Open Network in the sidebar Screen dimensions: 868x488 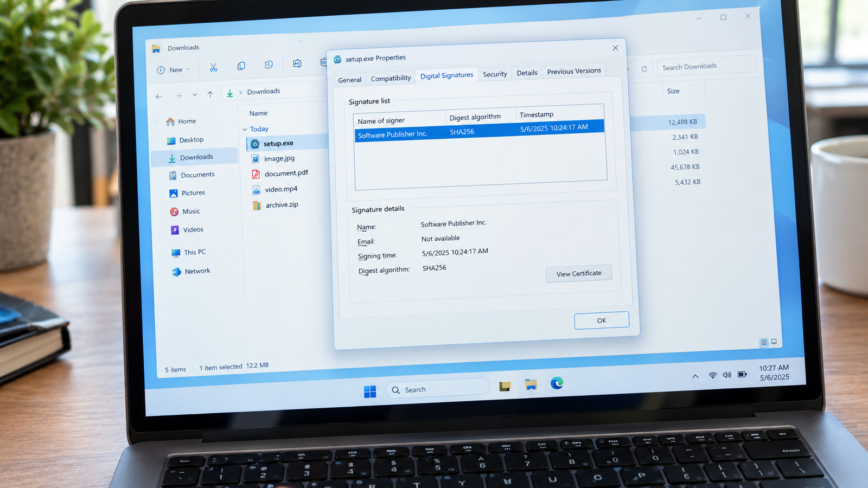[191, 271]
